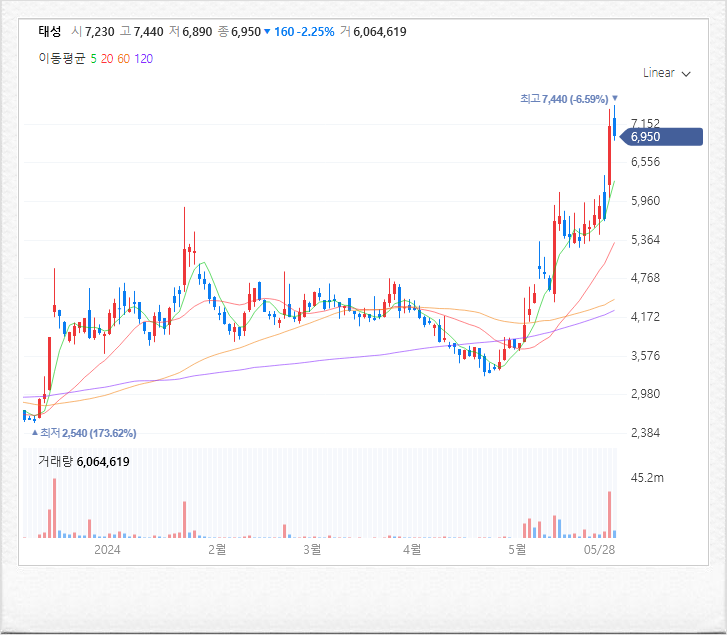This screenshot has height=635, width=727.
Task: Click the 4월 date axis label
Action: tap(412, 550)
